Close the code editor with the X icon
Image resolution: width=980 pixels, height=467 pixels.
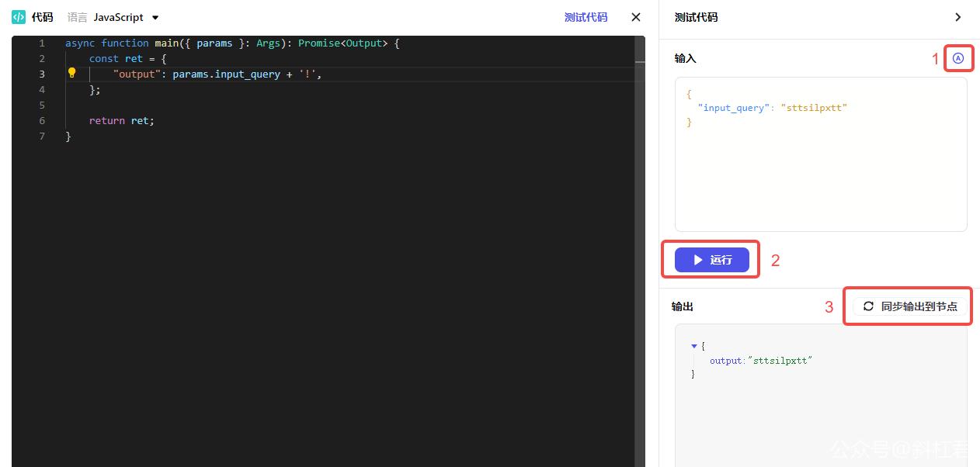click(x=636, y=17)
